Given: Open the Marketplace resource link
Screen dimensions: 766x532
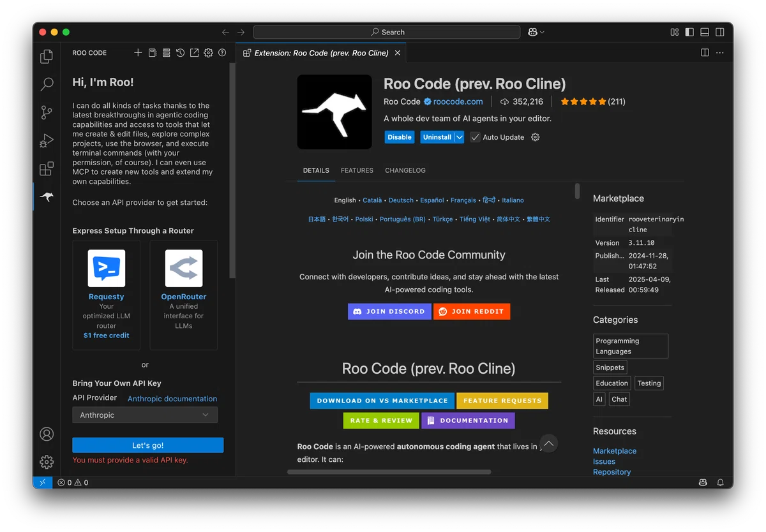Looking at the screenshot, I should (615, 451).
